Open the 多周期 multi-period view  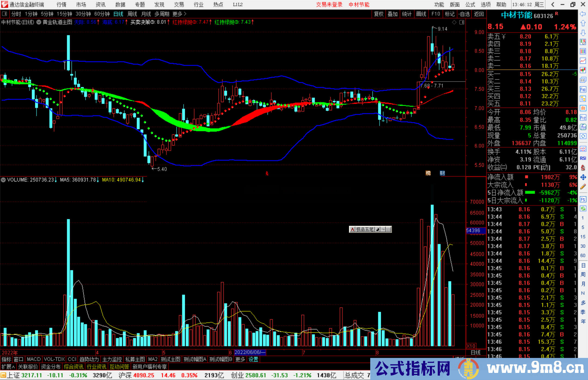pos(162,14)
